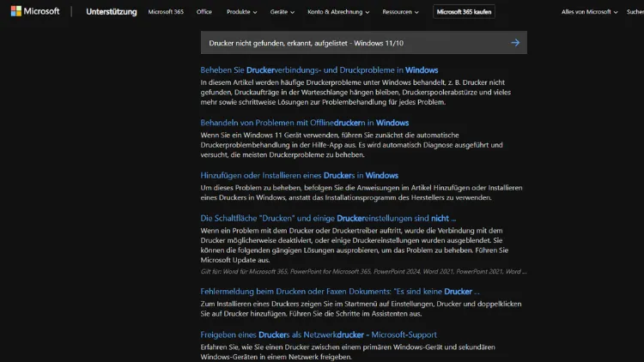
Task: Expand the Alles von Microsoft dropdown
Action: point(589,12)
